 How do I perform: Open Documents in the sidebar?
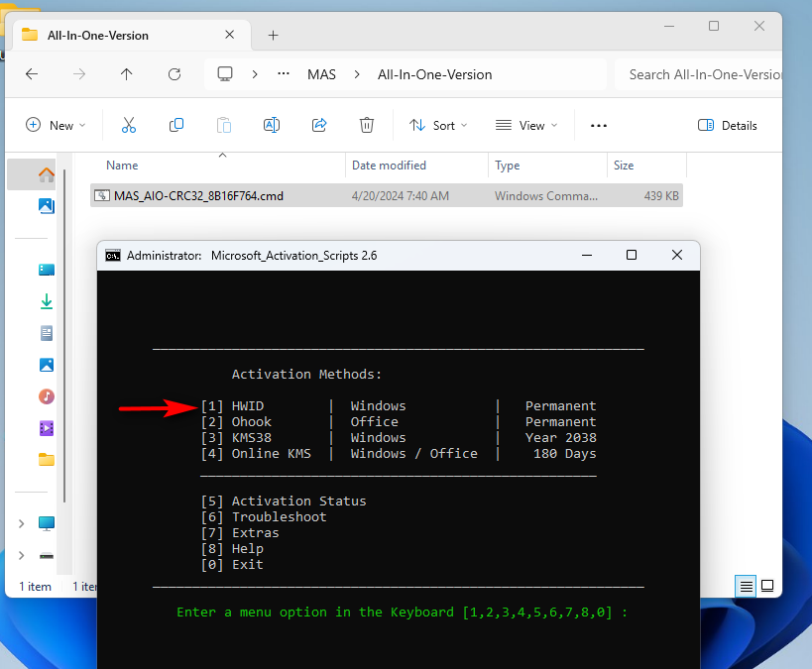click(46, 333)
